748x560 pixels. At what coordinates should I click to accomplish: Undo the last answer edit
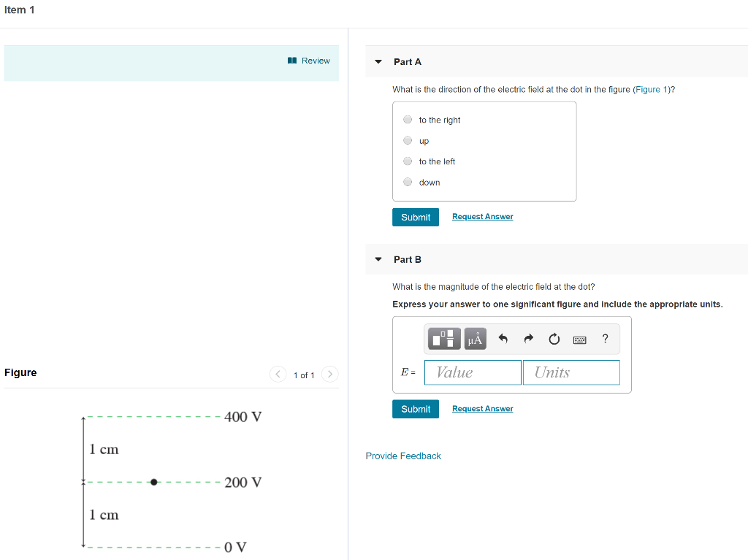click(x=503, y=339)
